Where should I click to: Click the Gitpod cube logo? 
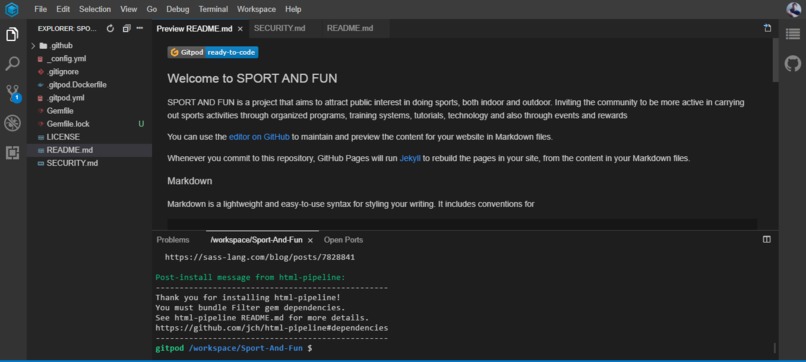tap(12, 9)
